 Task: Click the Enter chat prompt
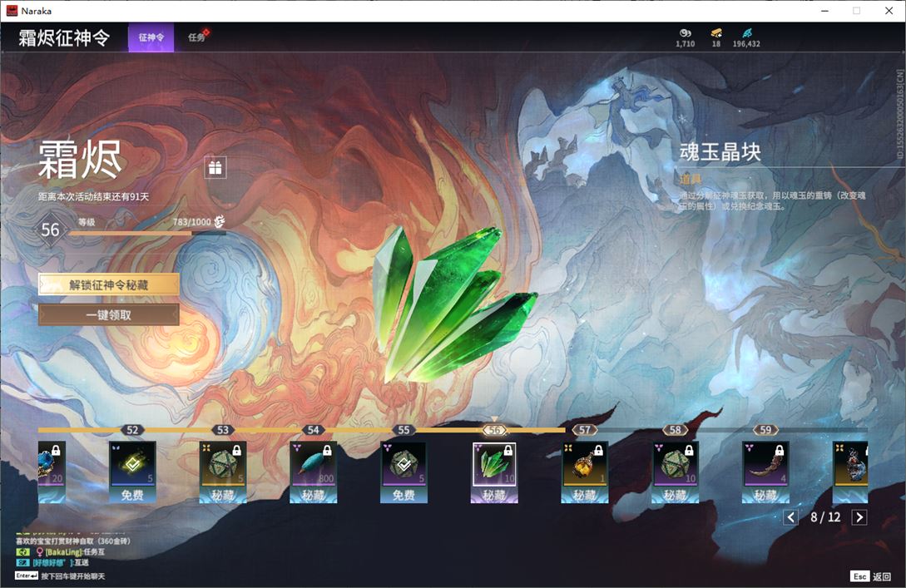60,576
